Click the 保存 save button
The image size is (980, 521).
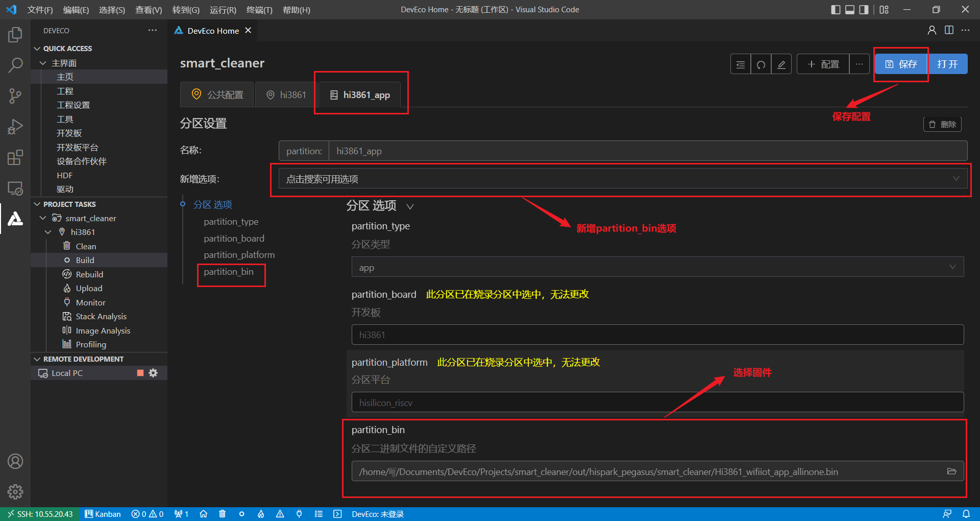[x=901, y=64]
